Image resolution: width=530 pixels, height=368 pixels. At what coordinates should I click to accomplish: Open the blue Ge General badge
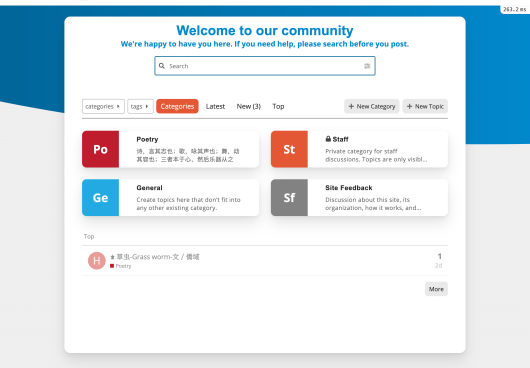pos(100,197)
